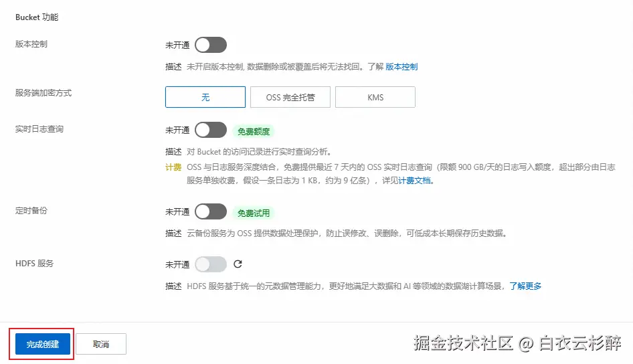The image size is (633, 364).
Task: Select 无 for server-side encryption
Action: click(205, 97)
